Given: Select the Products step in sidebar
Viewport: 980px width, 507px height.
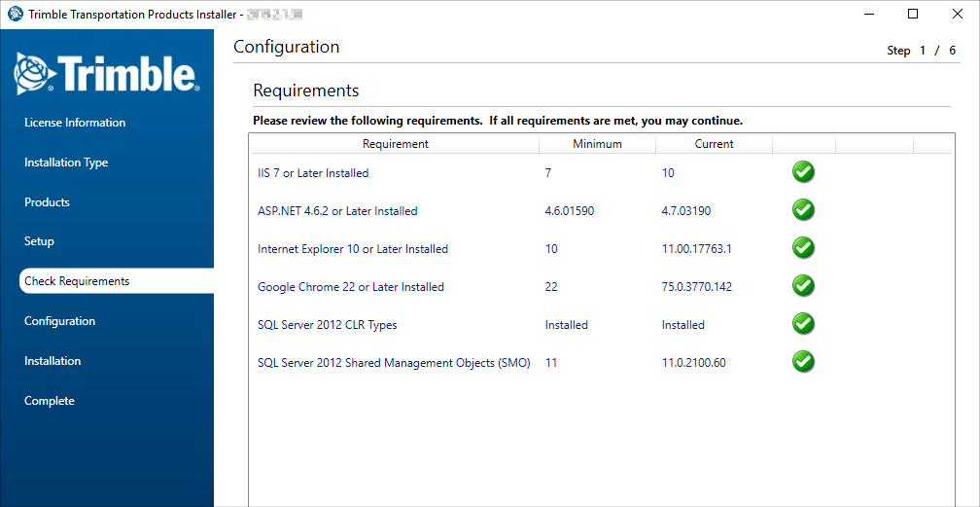Looking at the screenshot, I should pyautogui.click(x=47, y=202).
